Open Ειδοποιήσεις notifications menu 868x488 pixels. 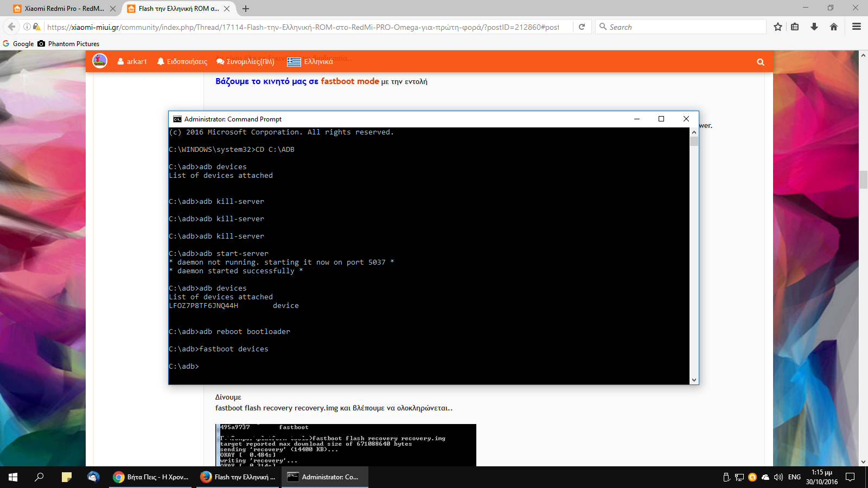(182, 62)
